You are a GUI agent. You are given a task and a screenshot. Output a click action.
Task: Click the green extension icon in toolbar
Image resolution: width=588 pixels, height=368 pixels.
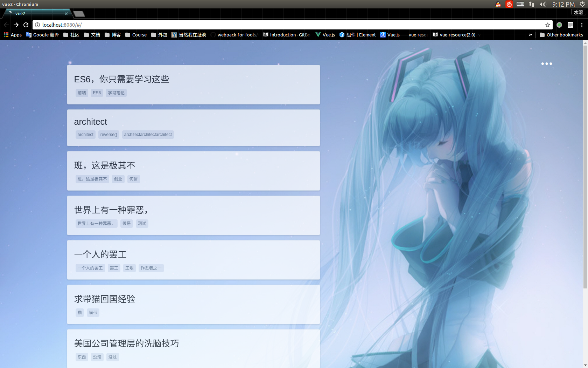559,25
